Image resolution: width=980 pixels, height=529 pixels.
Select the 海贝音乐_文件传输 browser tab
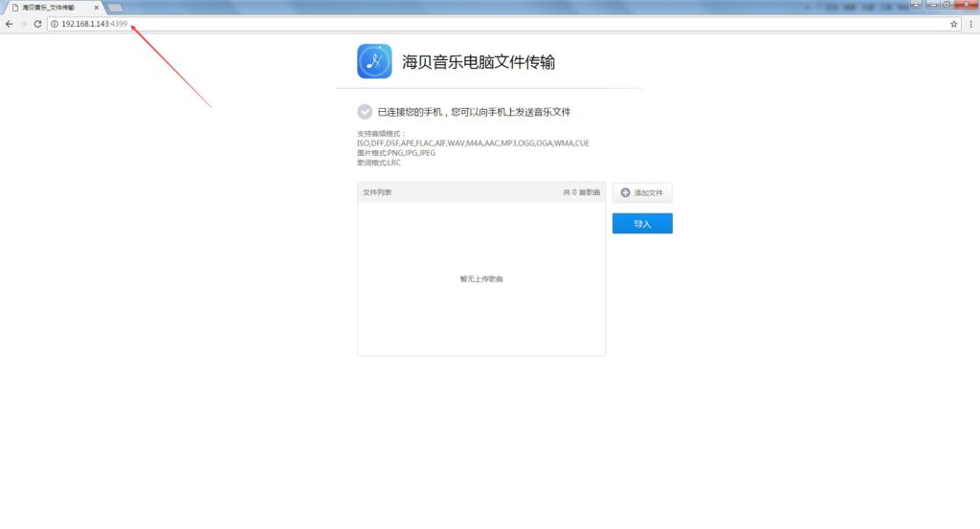click(x=54, y=8)
